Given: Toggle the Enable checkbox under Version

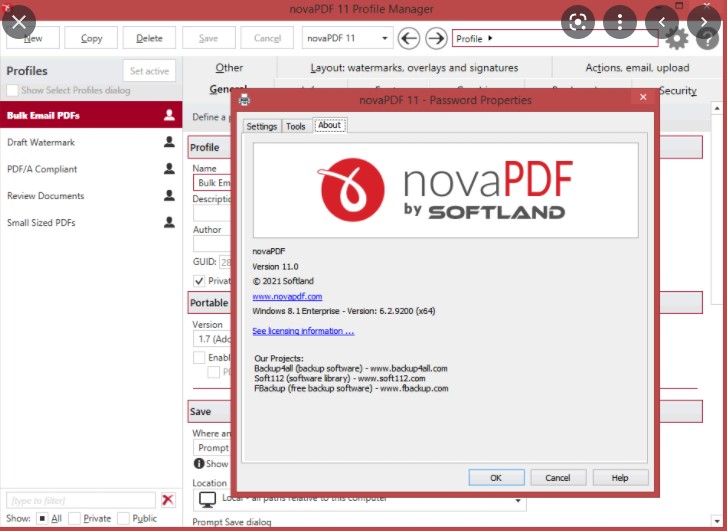Looking at the screenshot, I should coord(199,358).
